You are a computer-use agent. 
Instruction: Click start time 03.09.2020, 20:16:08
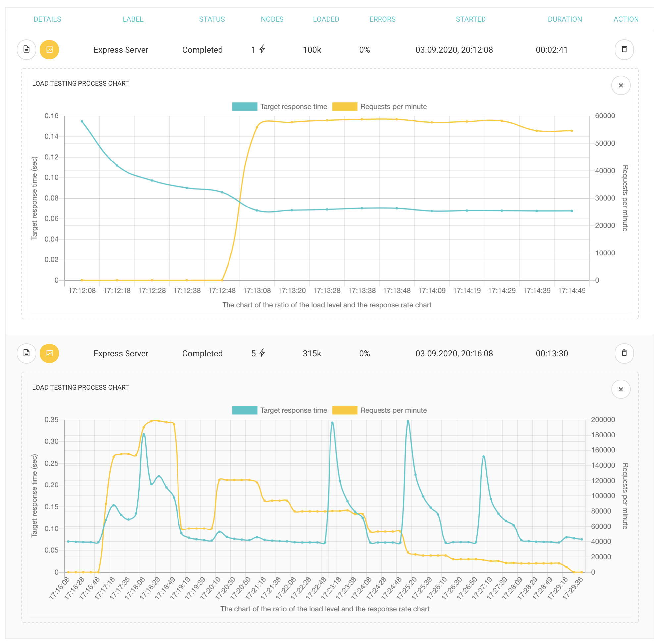(x=454, y=354)
